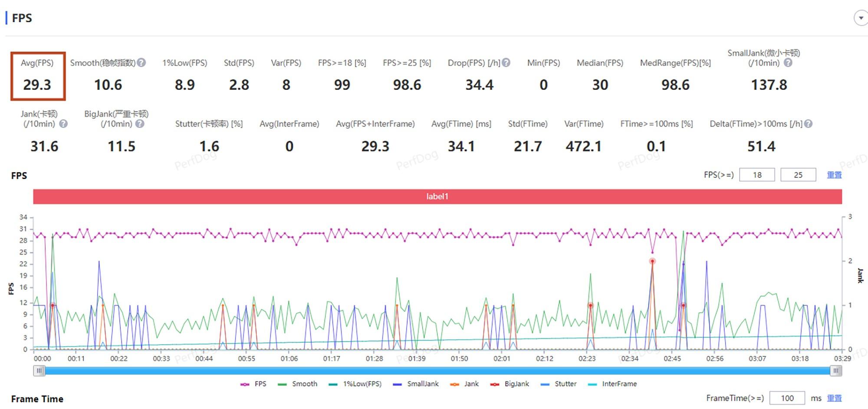Open help icon next to Smooth(稳帧指数)
This screenshot has height=409, width=868.
pyautogui.click(x=141, y=63)
